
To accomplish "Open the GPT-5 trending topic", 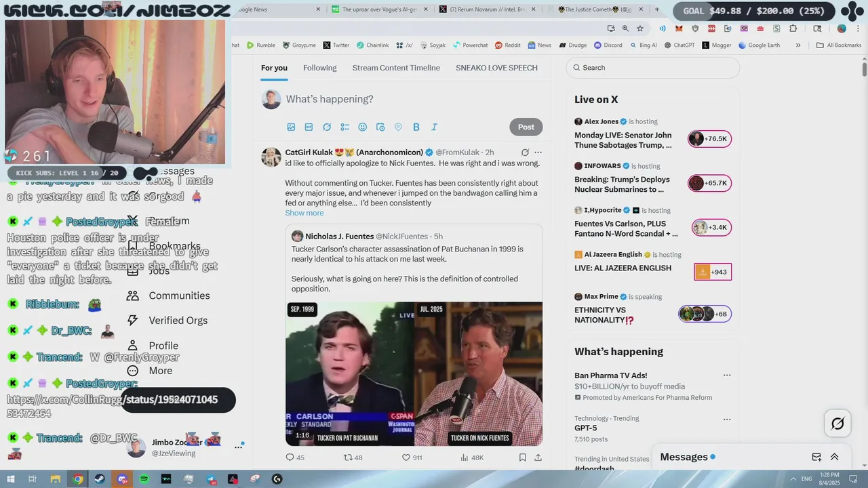I will coord(652,428).
